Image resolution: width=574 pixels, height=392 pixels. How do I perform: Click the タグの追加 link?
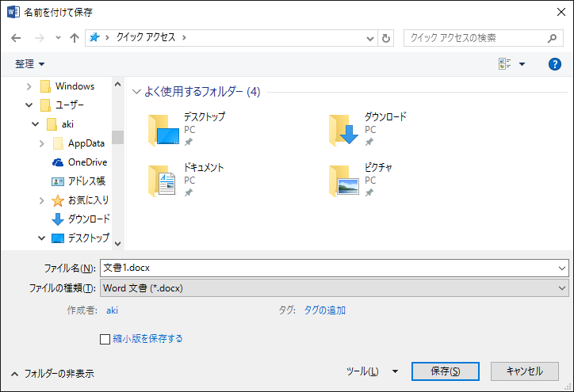click(x=324, y=310)
